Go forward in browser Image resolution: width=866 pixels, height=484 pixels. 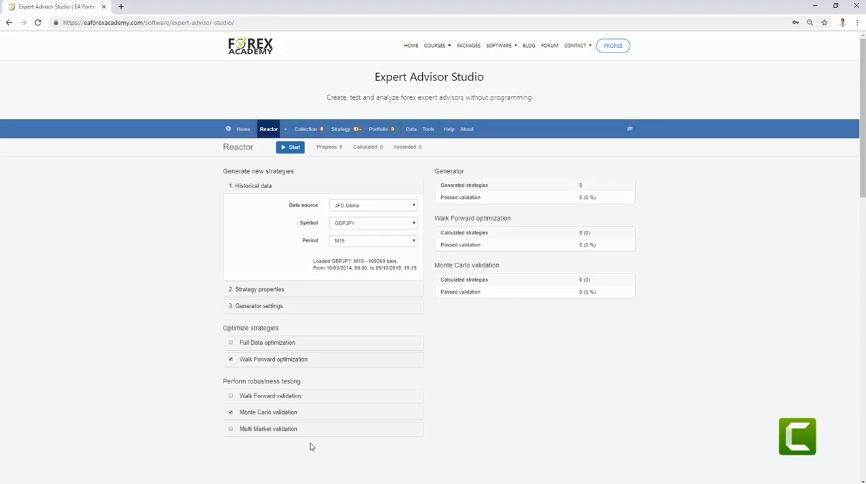point(23,23)
